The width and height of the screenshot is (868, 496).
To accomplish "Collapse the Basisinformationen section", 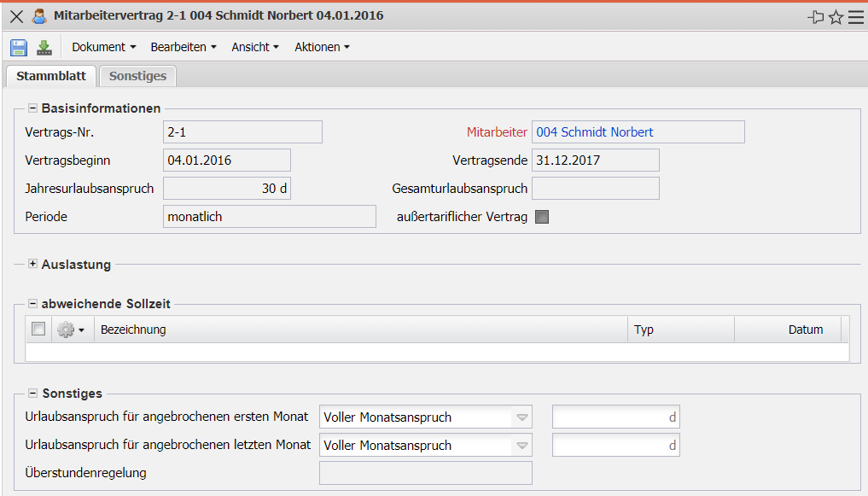I will point(33,108).
